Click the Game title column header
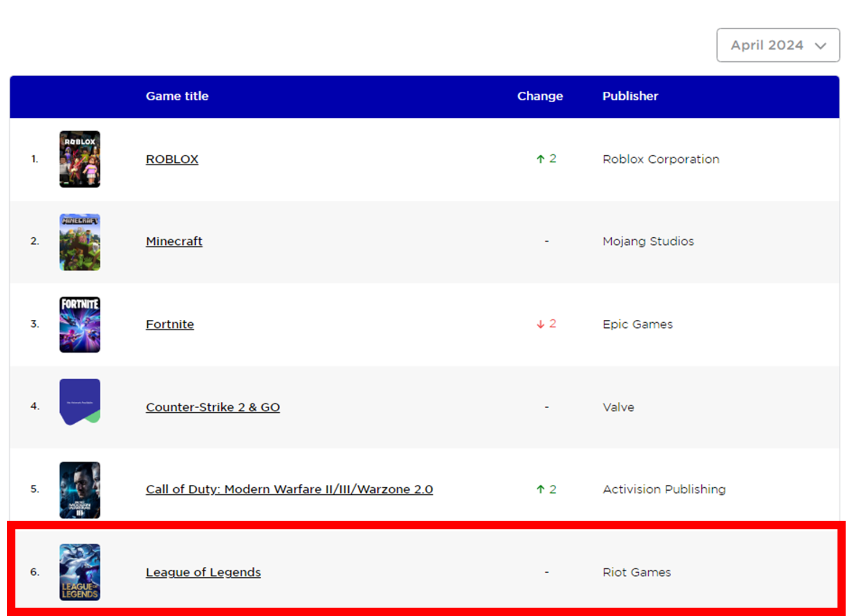 click(177, 96)
